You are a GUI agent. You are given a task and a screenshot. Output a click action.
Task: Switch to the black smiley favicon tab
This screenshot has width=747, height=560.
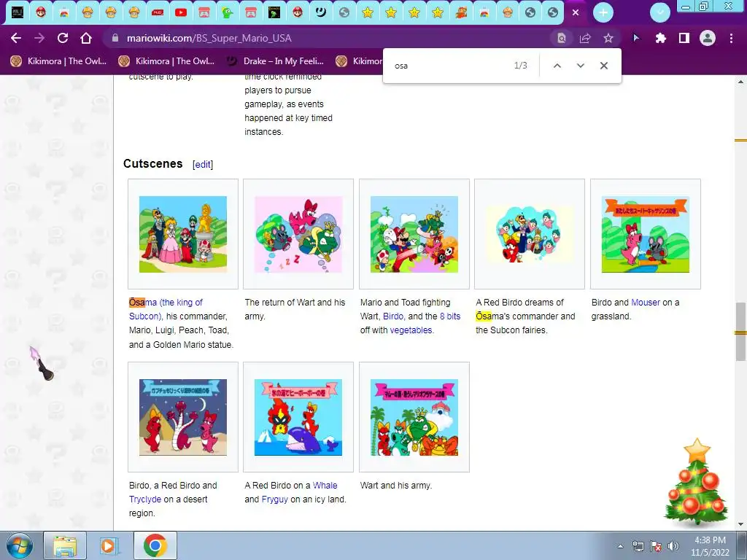tap(321, 13)
